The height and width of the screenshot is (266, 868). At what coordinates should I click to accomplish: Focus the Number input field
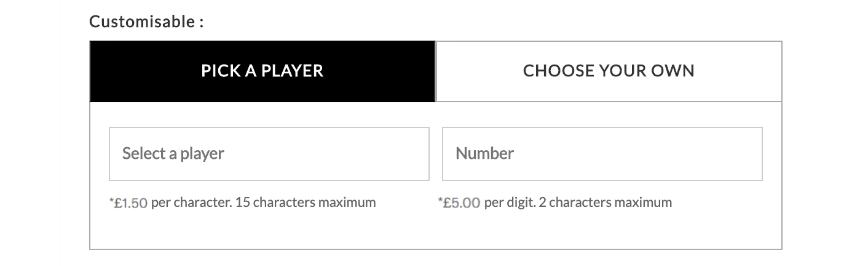pyautogui.click(x=602, y=153)
